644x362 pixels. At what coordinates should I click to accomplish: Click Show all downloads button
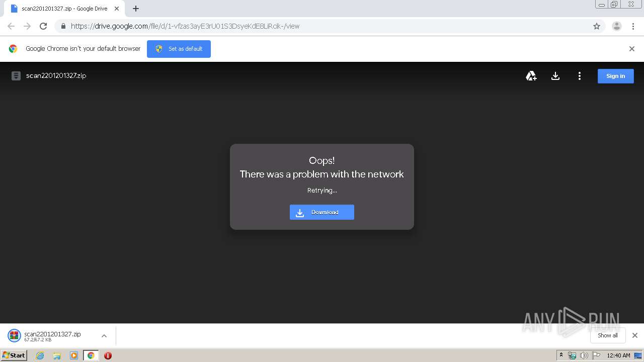[608, 335]
